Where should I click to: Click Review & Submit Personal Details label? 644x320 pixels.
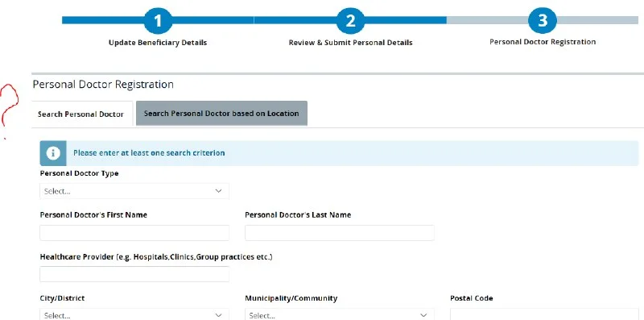(350, 43)
